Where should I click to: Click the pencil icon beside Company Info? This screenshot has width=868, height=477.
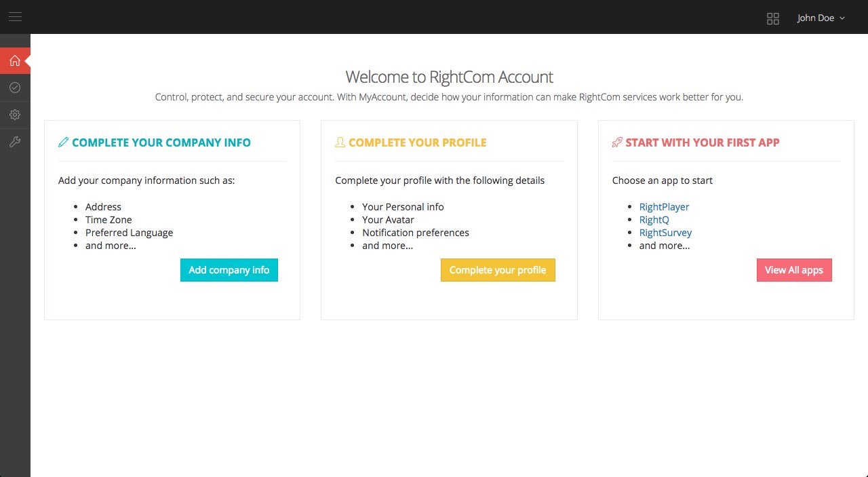click(x=64, y=142)
